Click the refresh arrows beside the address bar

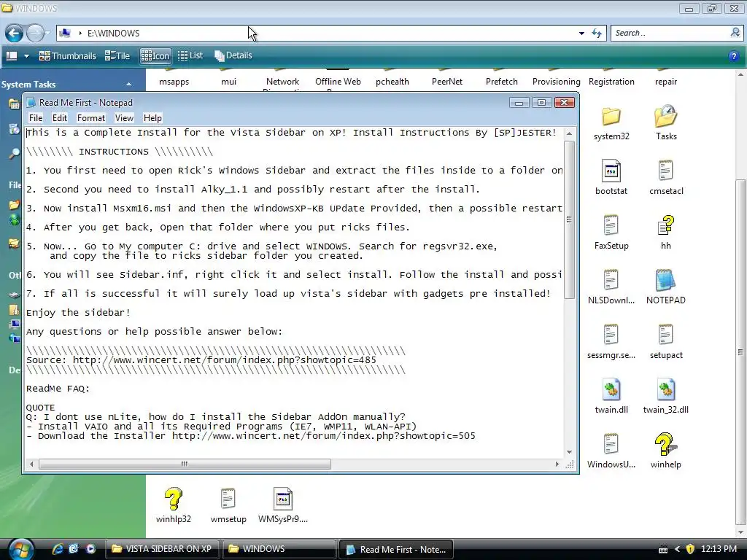(x=597, y=33)
